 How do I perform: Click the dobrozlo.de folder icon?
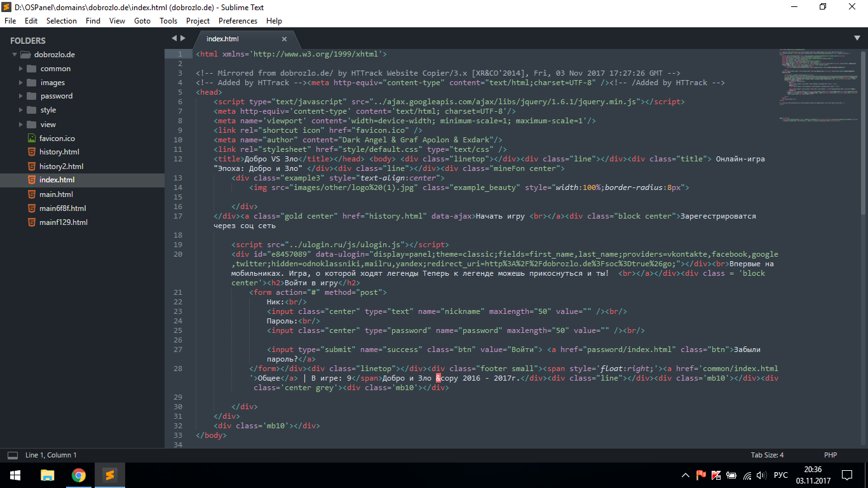click(x=25, y=55)
